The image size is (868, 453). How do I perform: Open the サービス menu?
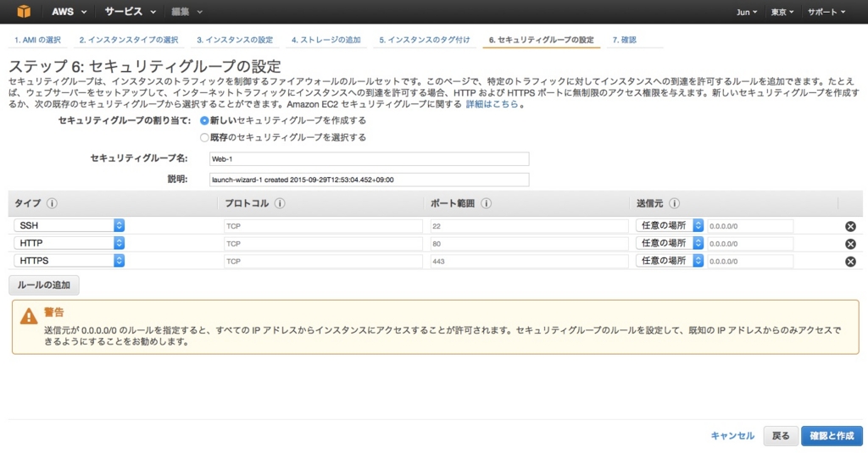point(131,12)
